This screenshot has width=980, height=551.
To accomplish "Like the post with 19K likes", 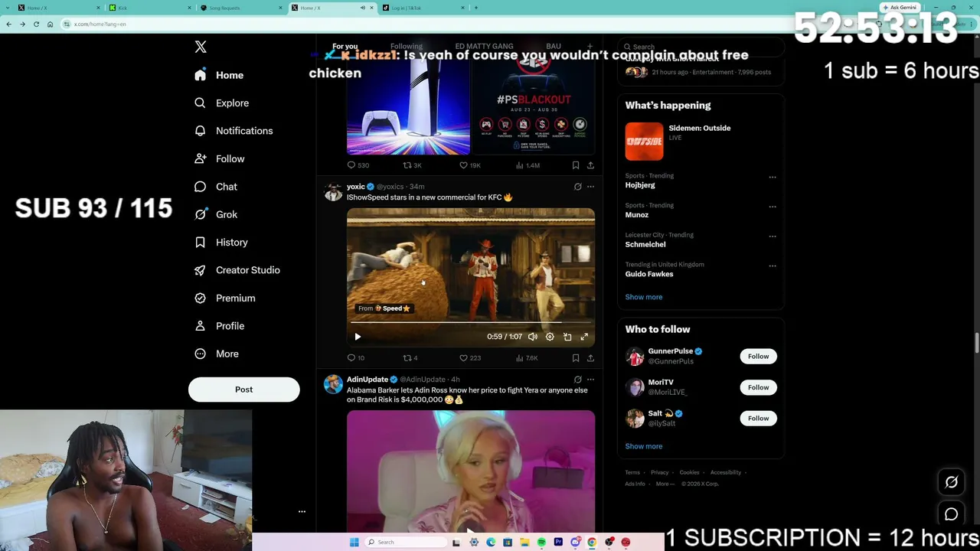I will pos(470,165).
